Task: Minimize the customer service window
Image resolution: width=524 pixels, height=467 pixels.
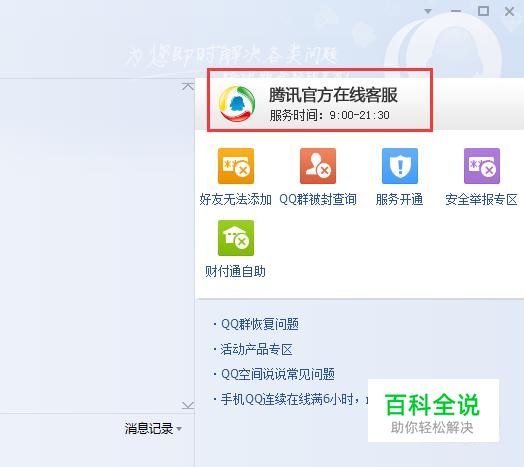Action: (456, 11)
